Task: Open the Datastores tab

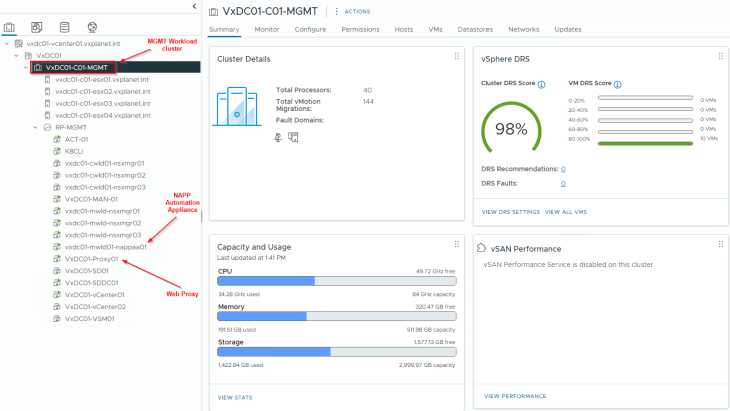Action: point(475,29)
